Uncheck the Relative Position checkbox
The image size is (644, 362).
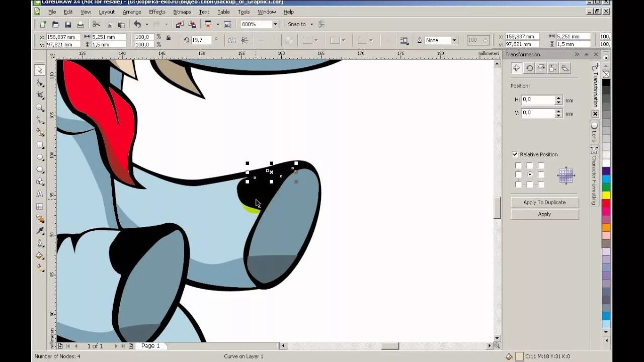coord(515,154)
